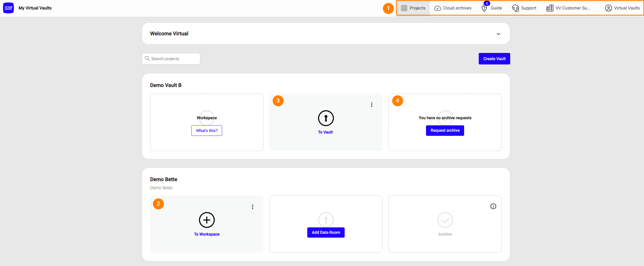Focus the Search projects input field
The image size is (644, 266).
coord(174,59)
